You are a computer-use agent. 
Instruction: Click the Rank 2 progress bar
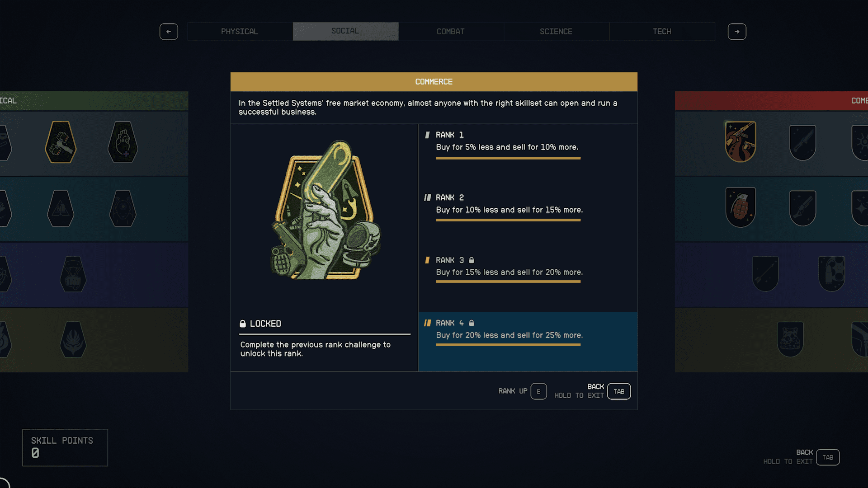[x=508, y=220]
